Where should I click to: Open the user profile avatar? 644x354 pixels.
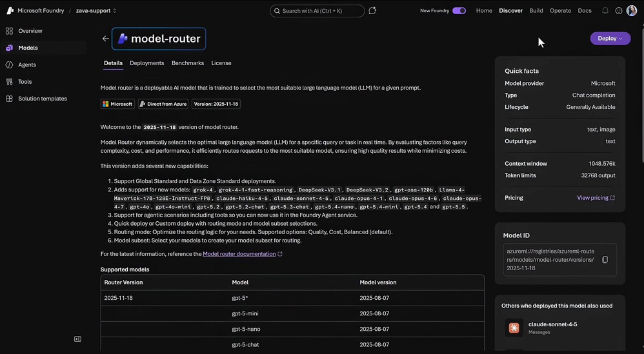(632, 11)
